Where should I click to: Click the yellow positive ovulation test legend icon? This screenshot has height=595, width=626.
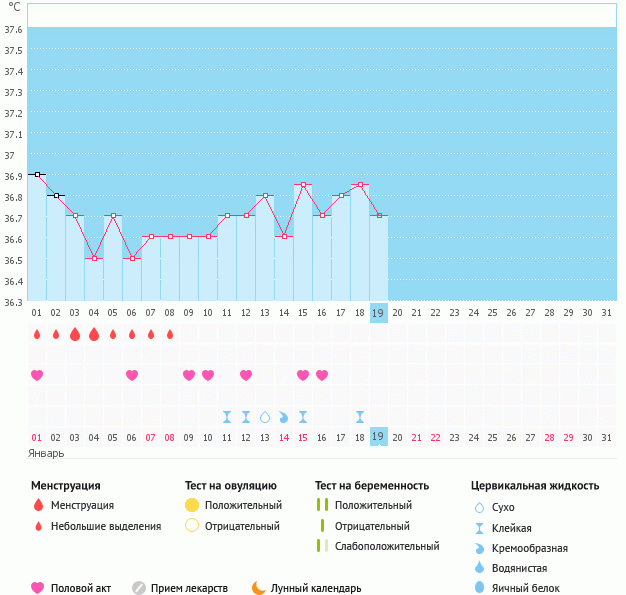pos(192,505)
